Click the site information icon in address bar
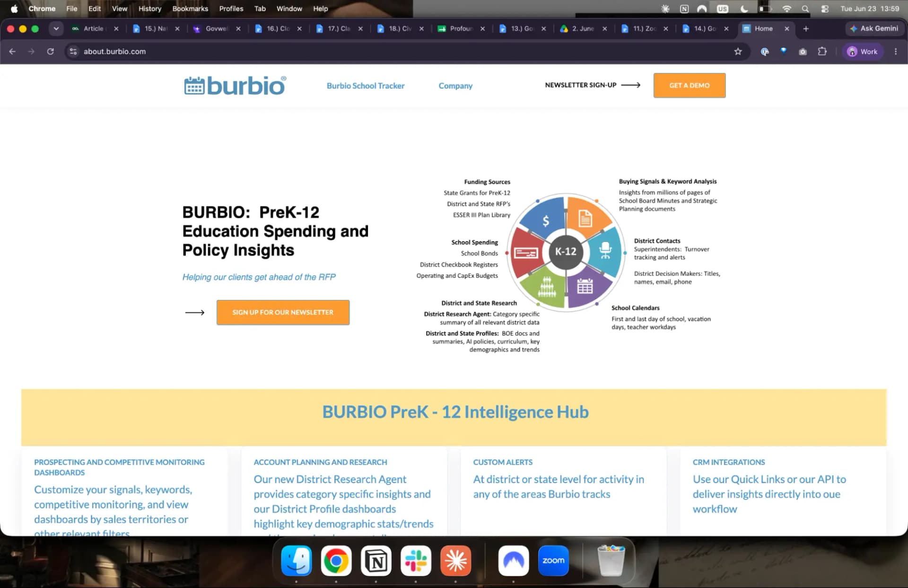908x588 pixels. coord(73,52)
